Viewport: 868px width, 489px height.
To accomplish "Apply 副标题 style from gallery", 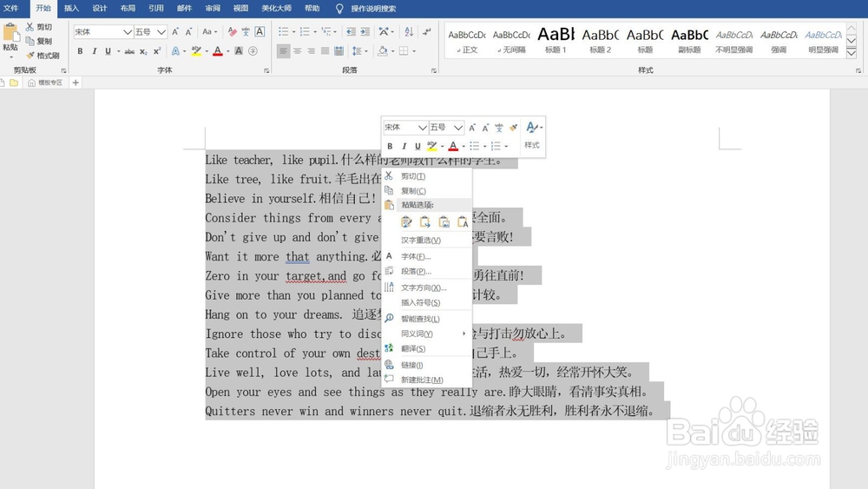I will click(x=689, y=41).
